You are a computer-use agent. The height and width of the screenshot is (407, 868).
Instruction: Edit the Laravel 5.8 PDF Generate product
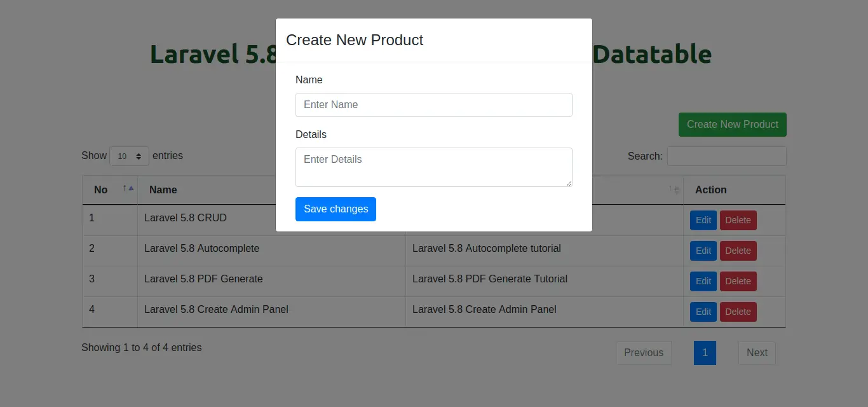[x=703, y=281]
